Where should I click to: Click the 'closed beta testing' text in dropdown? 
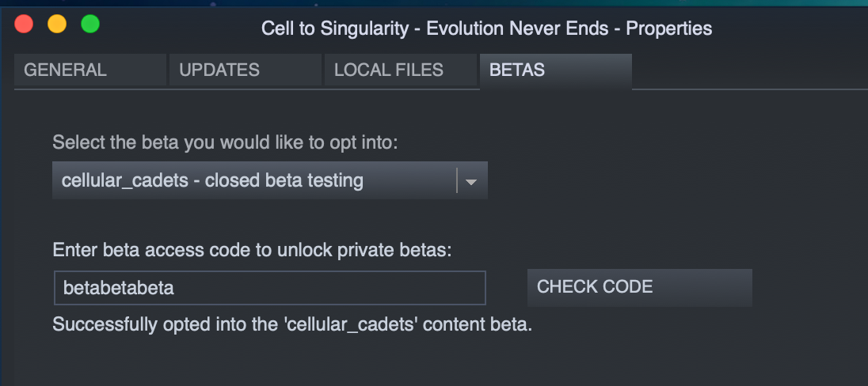284,180
